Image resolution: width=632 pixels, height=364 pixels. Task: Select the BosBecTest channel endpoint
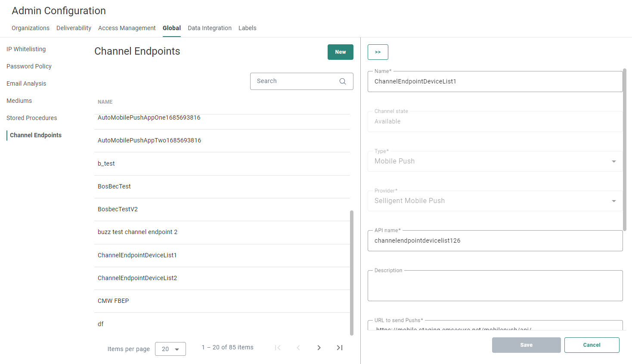pos(114,186)
